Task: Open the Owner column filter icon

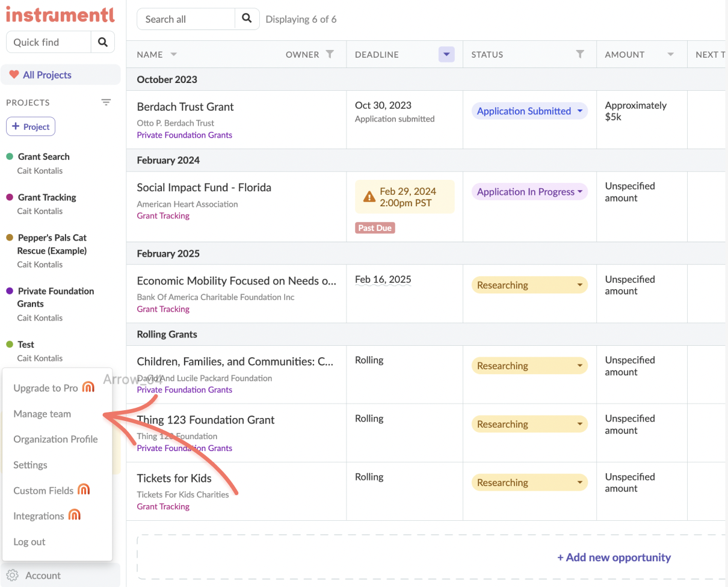Action: click(x=330, y=54)
